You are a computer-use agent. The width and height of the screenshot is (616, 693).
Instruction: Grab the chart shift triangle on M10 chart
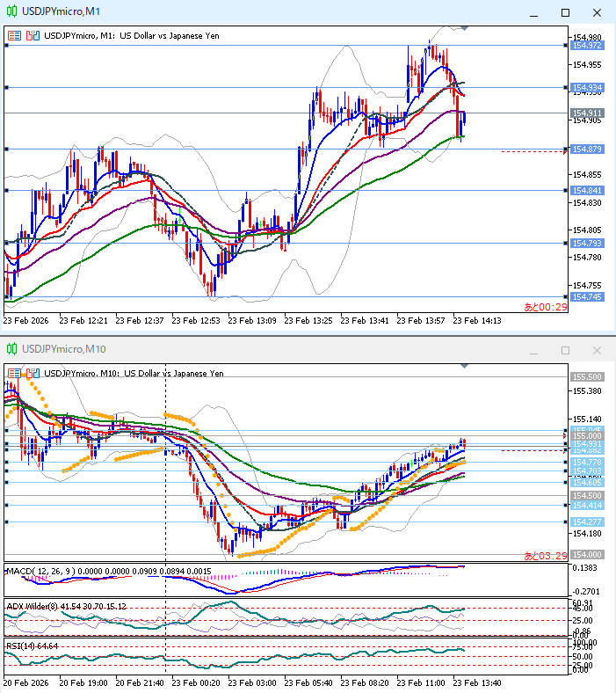464,367
